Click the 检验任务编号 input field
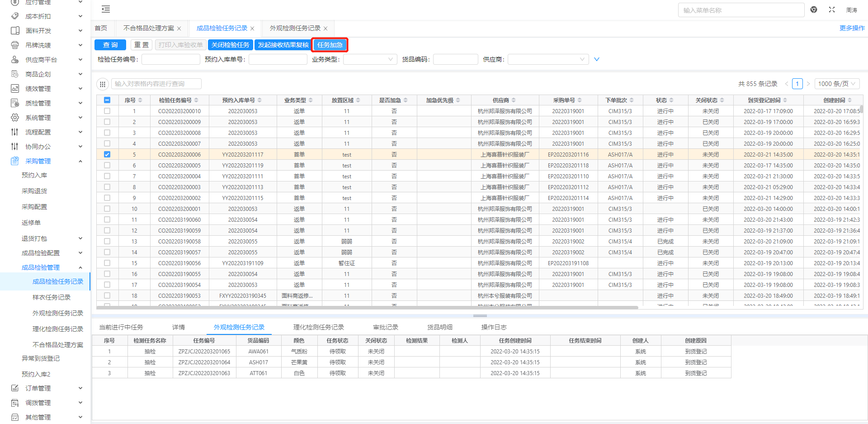 pos(170,59)
